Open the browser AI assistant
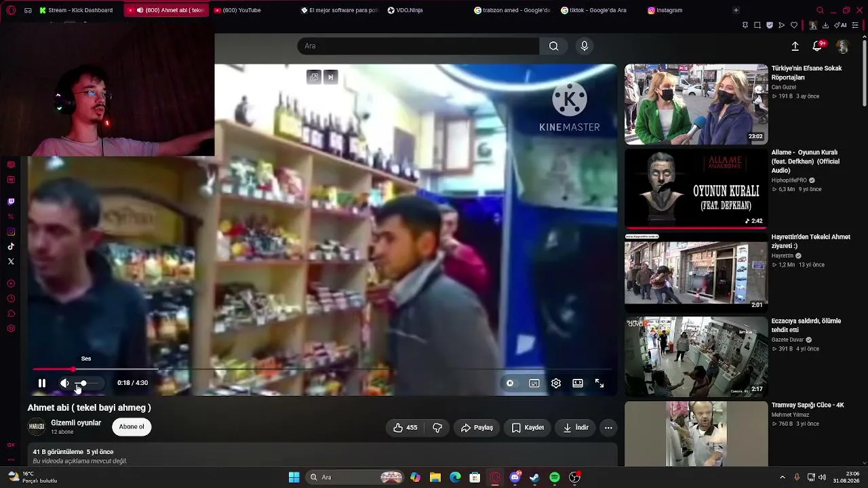 pyautogui.click(x=841, y=26)
